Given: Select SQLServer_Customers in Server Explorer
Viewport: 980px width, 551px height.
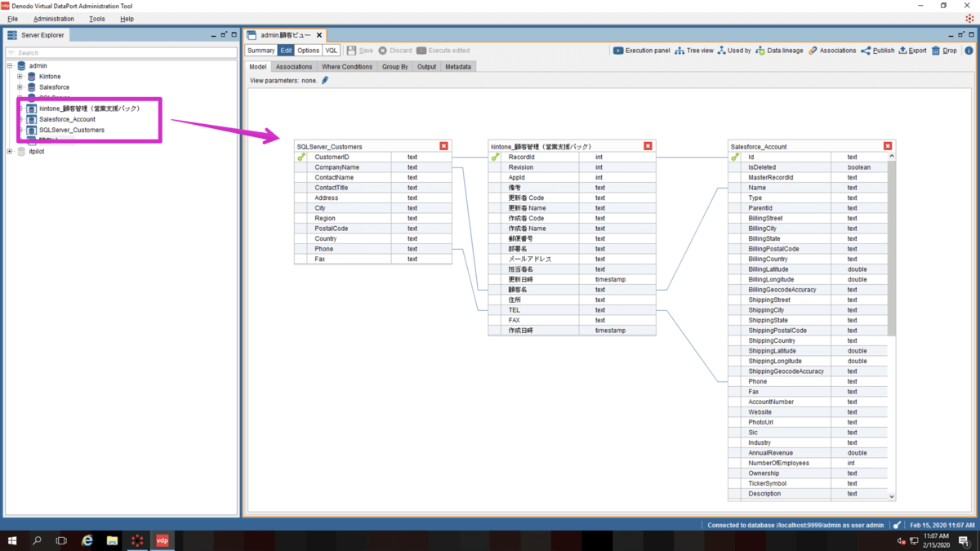Looking at the screenshot, I should 72,130.
